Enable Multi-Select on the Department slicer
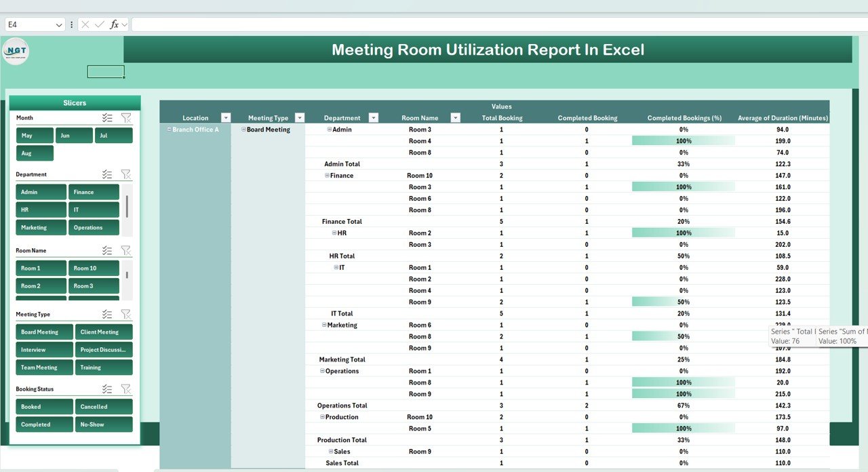 point(106,174)
